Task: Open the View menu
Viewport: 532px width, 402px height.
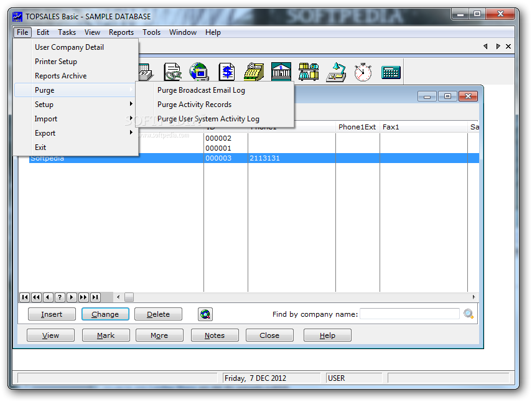Action: pyautogui.click(x=92, y=32)
